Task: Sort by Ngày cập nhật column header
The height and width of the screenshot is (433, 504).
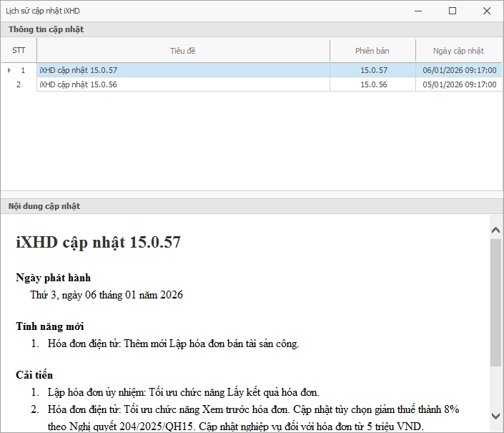Action: (x=458, y=51)
